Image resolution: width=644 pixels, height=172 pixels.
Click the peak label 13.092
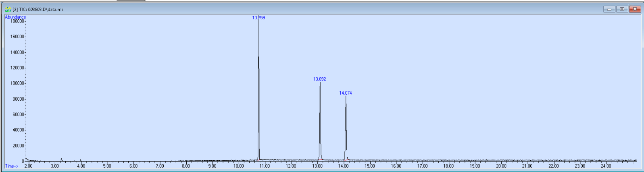tap(319, 79)
